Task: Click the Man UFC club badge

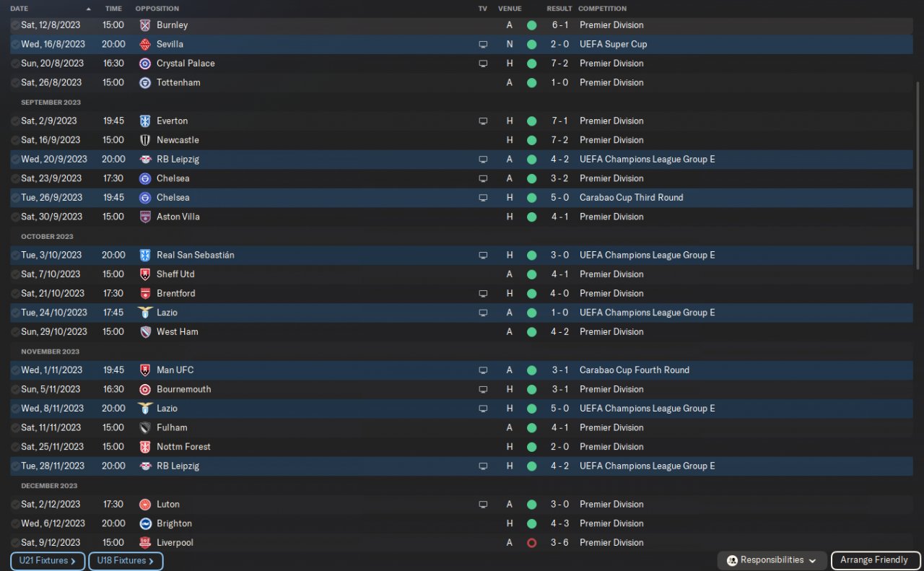Action: [x=145, y=370]
